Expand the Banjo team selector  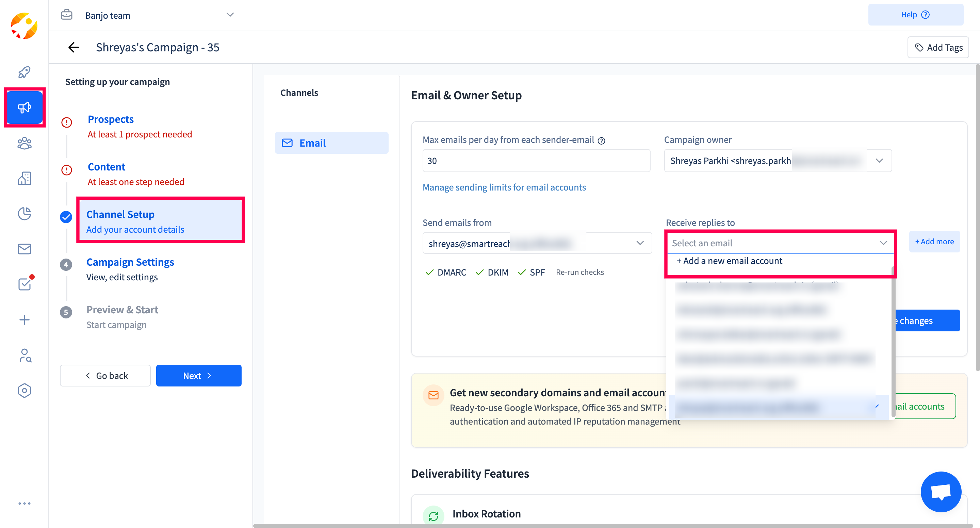[x=230, y=15]
